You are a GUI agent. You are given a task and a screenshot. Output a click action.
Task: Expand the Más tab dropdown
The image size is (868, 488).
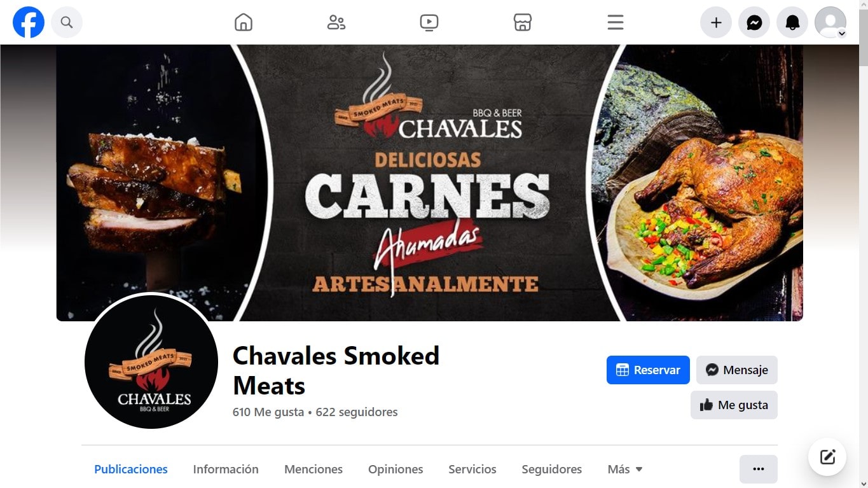625,470
